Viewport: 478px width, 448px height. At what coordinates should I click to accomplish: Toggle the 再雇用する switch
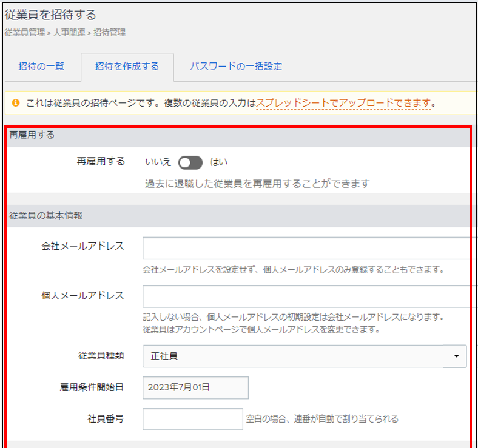(x=190, y=162)
